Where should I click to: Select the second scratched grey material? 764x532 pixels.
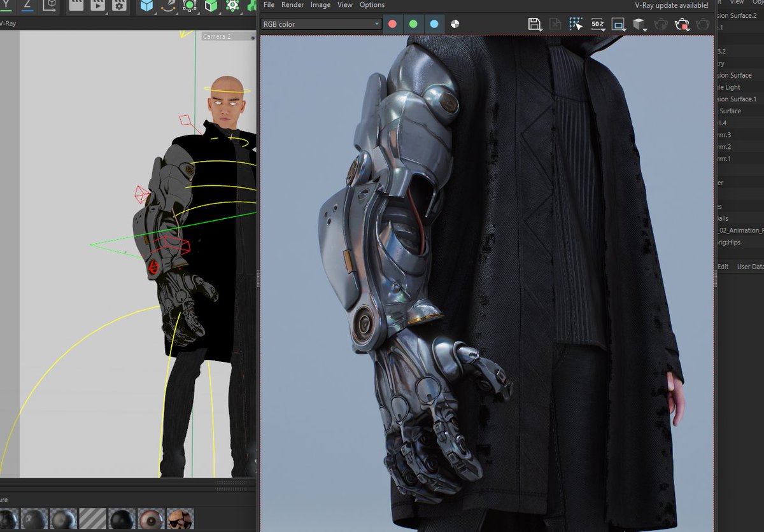click(33, 519)
